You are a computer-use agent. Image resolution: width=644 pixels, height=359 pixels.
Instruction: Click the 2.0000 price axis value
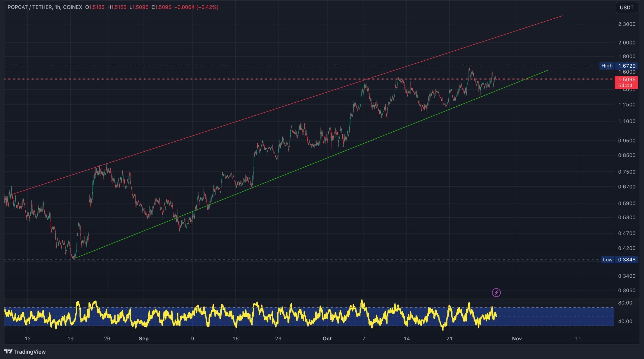pos(627,43)
